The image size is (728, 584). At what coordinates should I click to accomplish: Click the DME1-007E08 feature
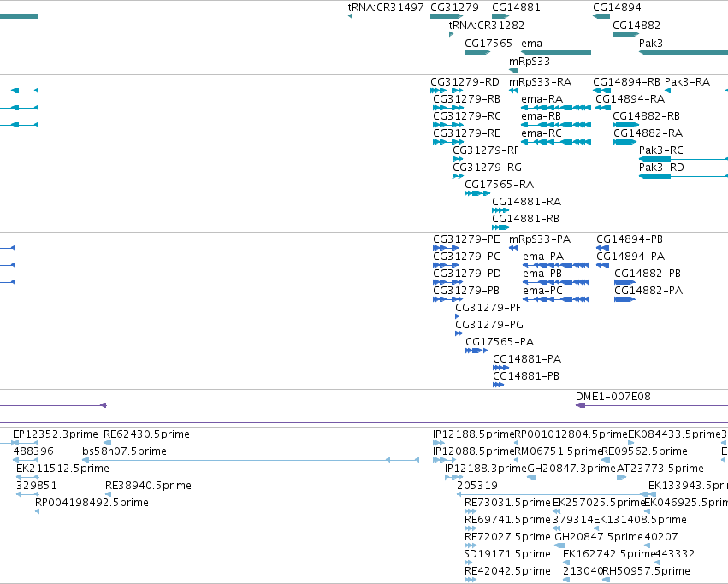[x=652, y=406]
